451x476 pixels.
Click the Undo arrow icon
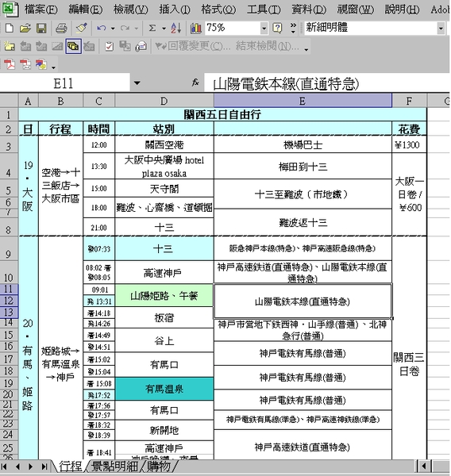pyautogui.click(x=102, y=29)
